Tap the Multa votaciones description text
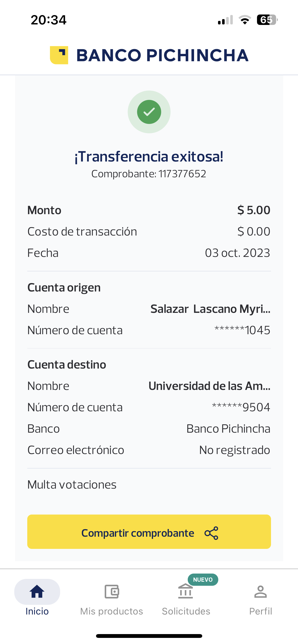298x644 pixels. [72, 485]
